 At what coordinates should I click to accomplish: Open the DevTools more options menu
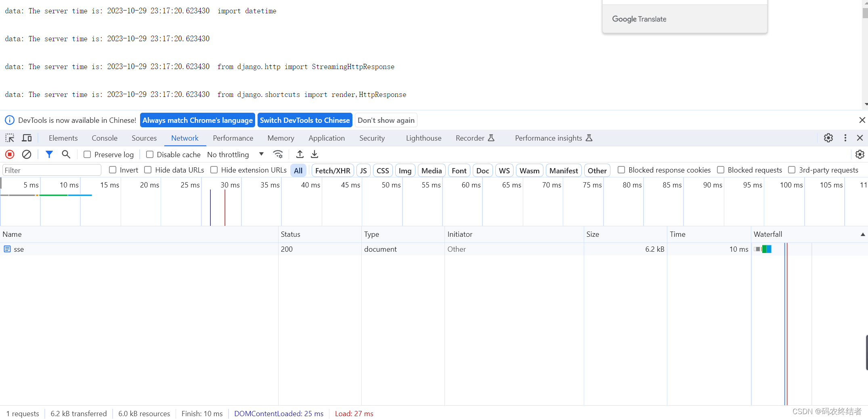tap(845, 138)
